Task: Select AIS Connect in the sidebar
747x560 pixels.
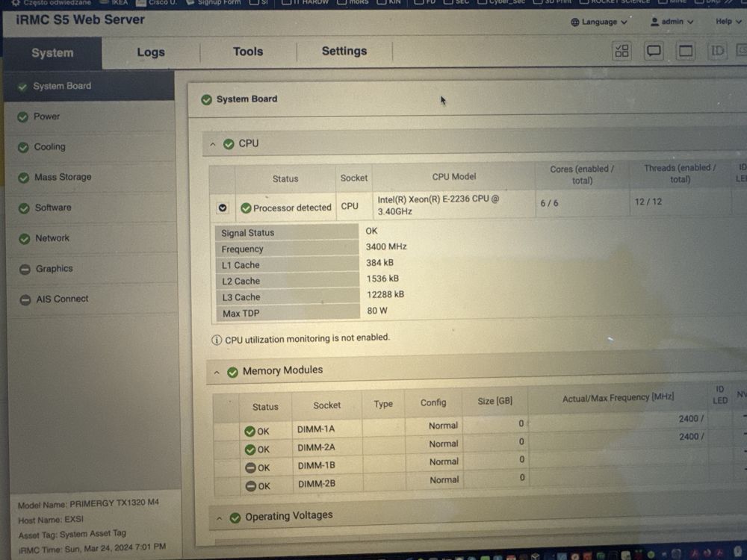Action: pyautogui.click(x=93, y=299)
